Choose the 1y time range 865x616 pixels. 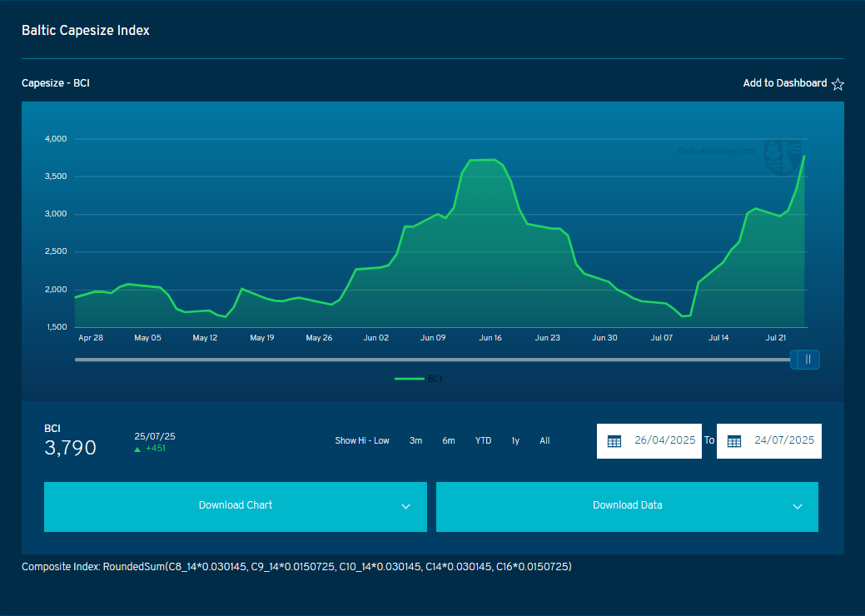[x=515, y=440]
